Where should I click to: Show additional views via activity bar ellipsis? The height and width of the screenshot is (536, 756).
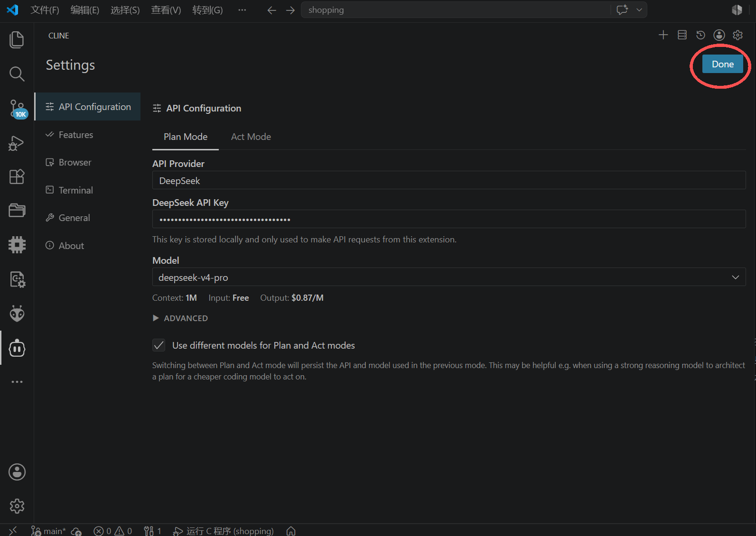pos(17,382)
